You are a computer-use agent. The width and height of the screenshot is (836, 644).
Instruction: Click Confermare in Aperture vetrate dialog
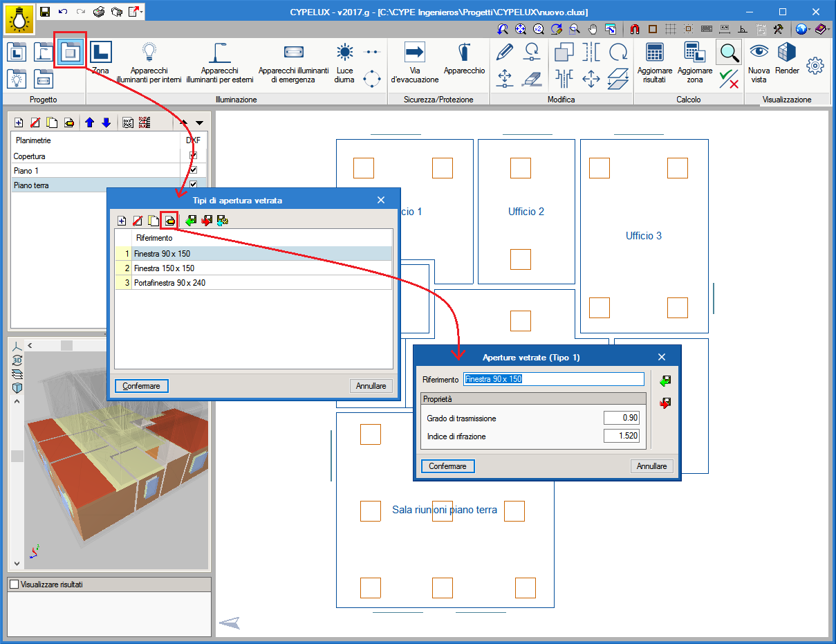(448, 466)
